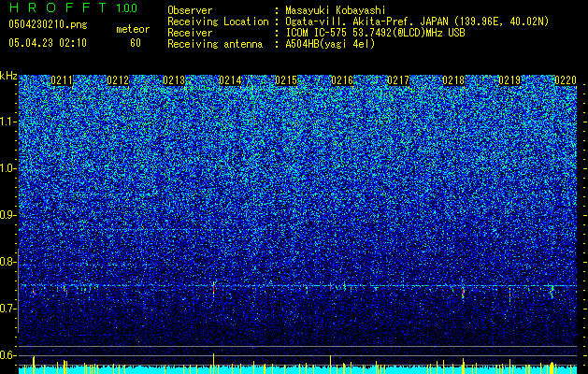The image size is (588, 374).
Task: Click the tall yellow intensity spike below 0214
Action: 214,363
